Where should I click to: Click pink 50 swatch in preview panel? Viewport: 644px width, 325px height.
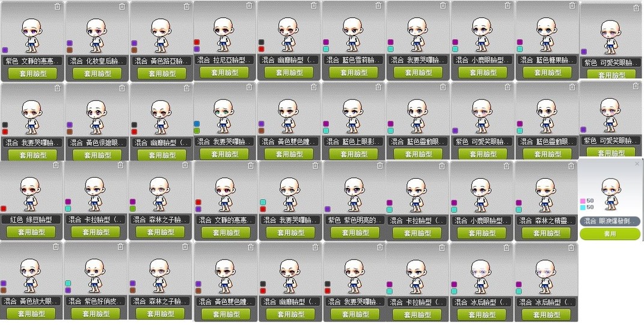point(583,201)
